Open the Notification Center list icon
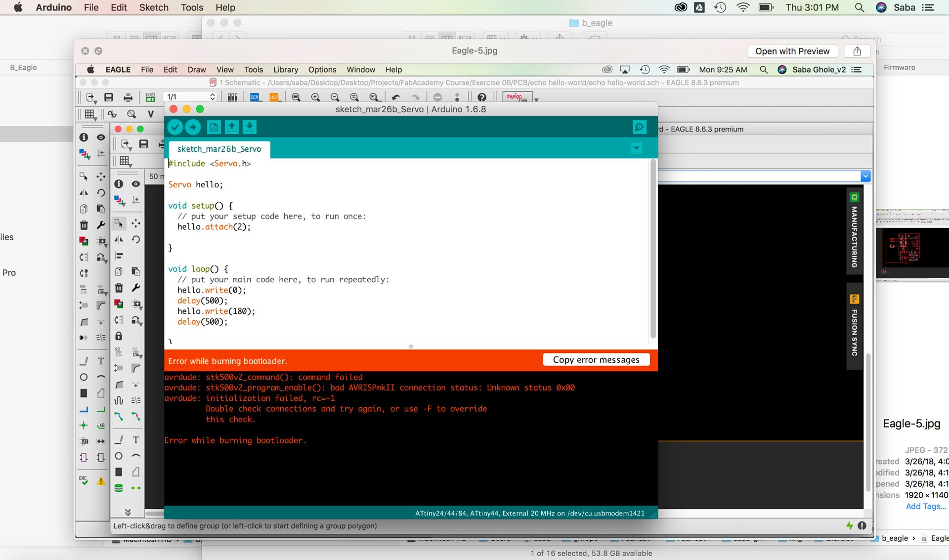 tap(928, 7)
